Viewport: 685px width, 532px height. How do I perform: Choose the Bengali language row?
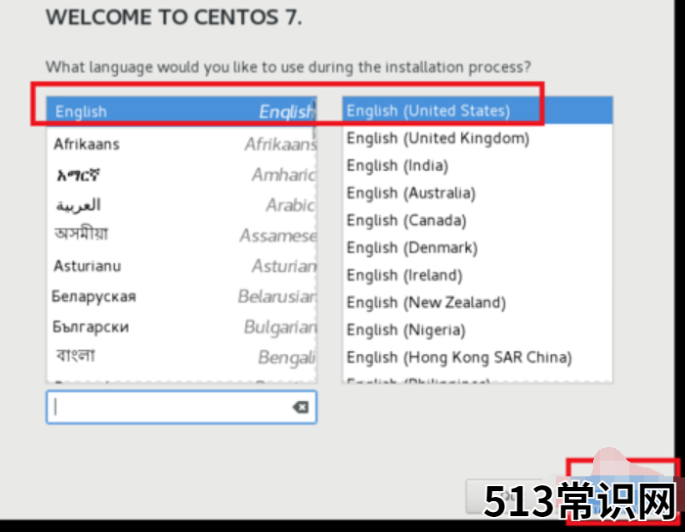[181, 357]
